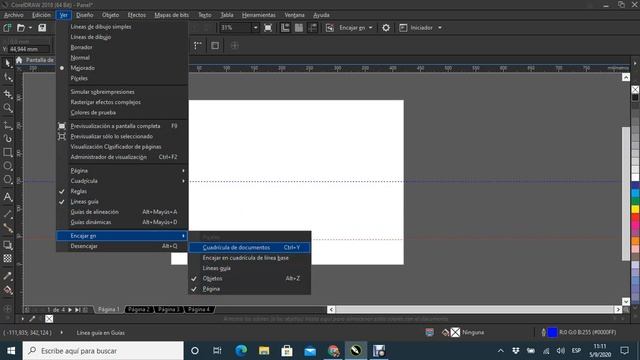Image resolution: width=640 pixels, height=360 pixels.
Task: Select the Transparency checkerboard tool
Action: click(7, 258)
